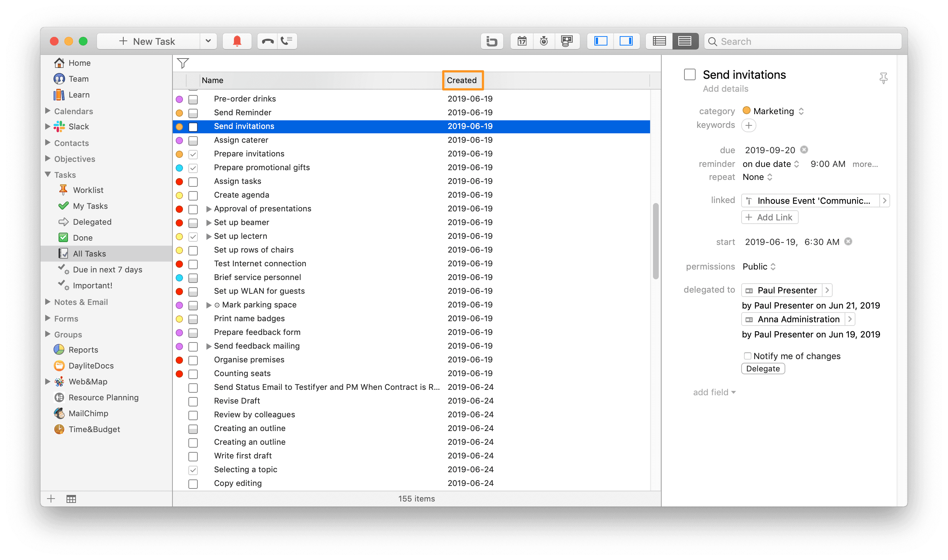The height and width of the screenshot is (560, 948).
Task: Clear the due date with the x icon
Action: [x=804, y=150]
